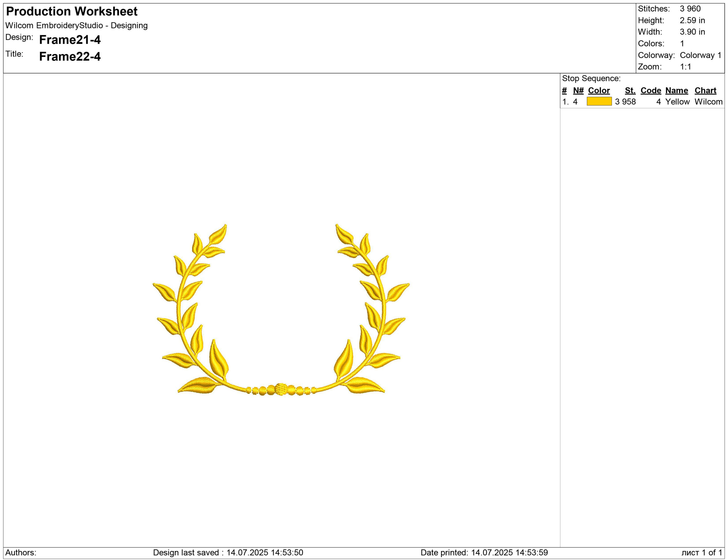The image size is (728, 560).
Task: Click the stitch count 3 960 value
Action: pos(690,9)
